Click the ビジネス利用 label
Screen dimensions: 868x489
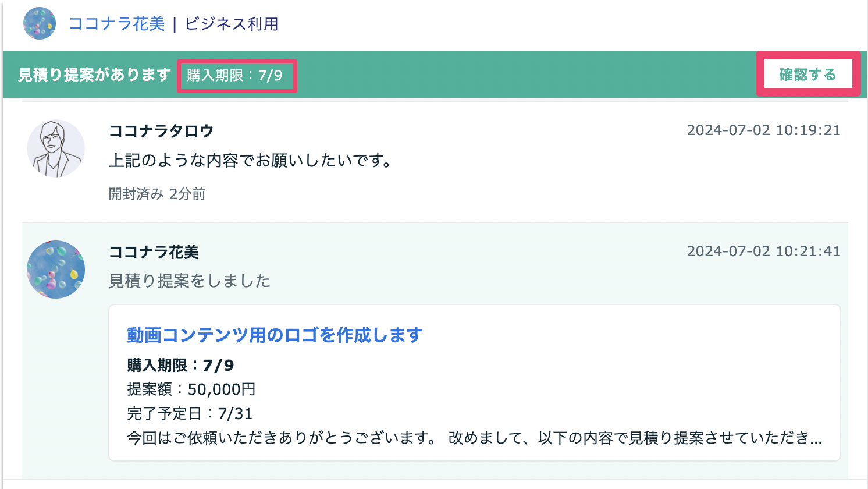[x=232, y=24]
